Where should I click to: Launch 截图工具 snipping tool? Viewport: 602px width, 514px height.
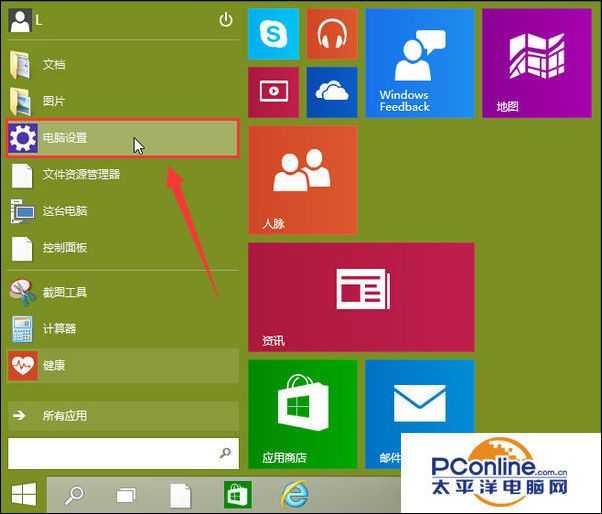coord(123,293)
